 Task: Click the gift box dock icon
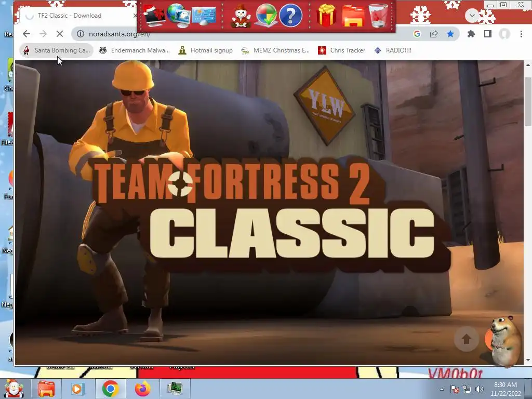(x=326, y=16)
